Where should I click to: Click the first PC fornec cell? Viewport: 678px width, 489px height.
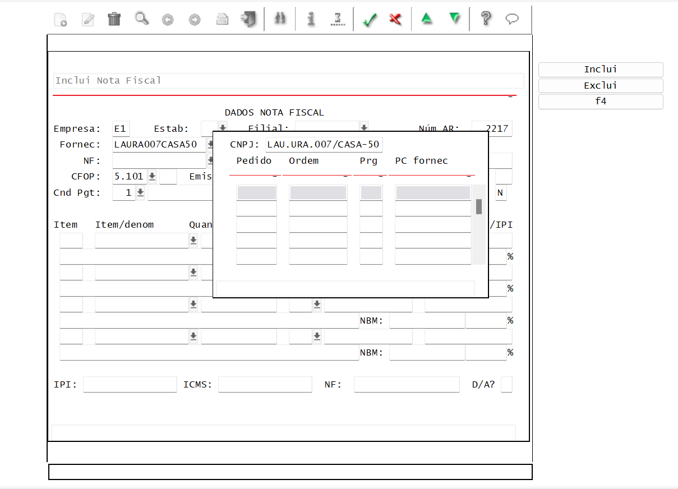(x=433, y=192)
